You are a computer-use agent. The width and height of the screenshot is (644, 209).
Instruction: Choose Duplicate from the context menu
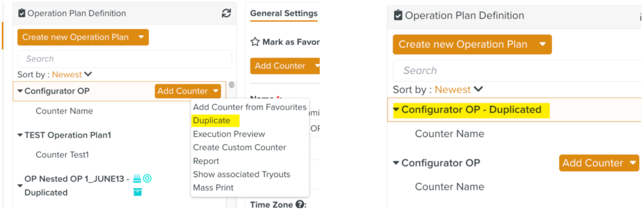point(212,120)
